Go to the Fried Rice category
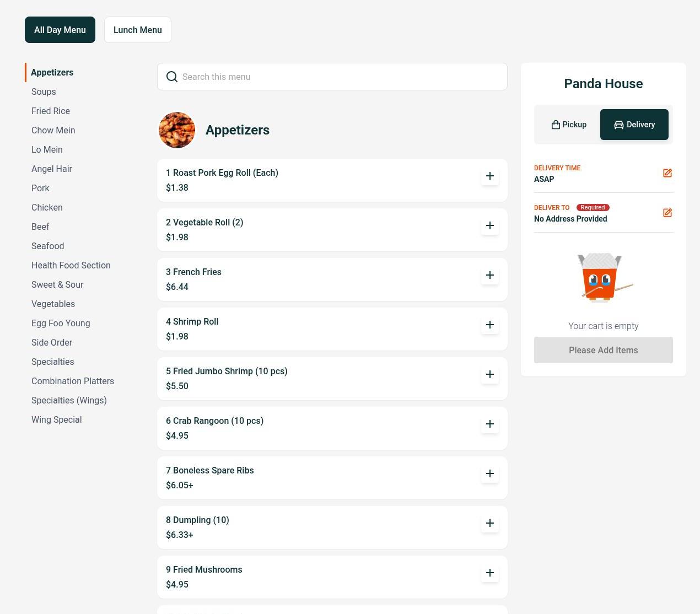 51,111
